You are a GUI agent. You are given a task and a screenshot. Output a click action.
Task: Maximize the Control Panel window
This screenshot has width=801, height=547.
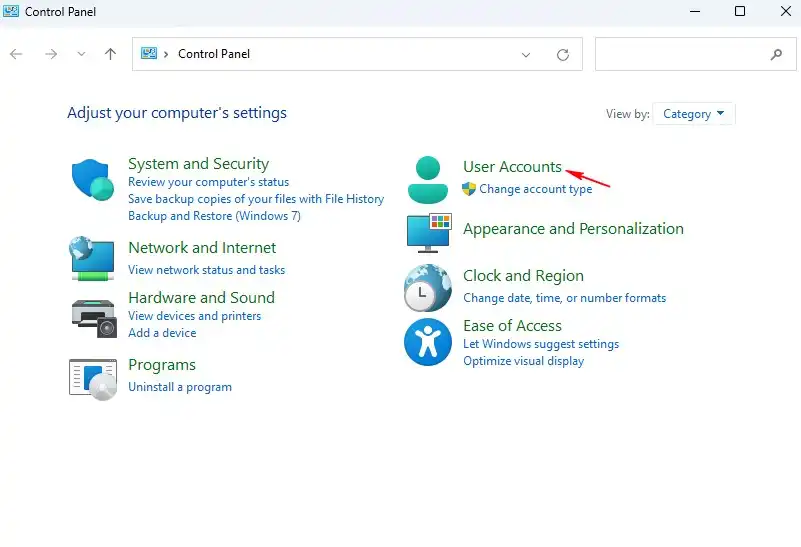[x=740, y=11]
